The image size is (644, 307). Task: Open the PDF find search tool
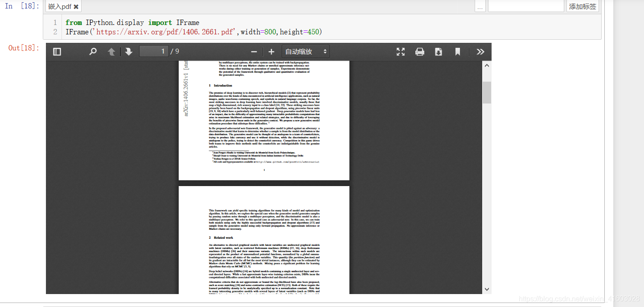click(x=93, y=52)
